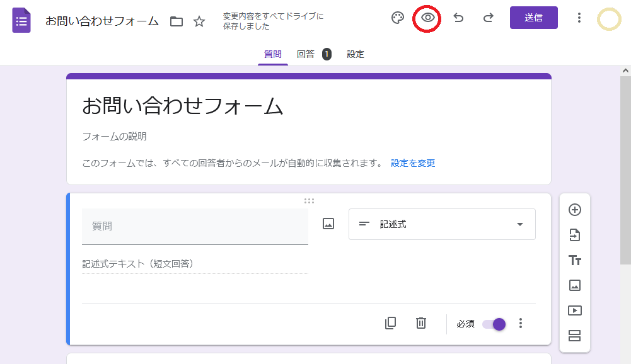Screen dimensions: 631x364
Task: Delete the current question
Action: tap(421, 323)
